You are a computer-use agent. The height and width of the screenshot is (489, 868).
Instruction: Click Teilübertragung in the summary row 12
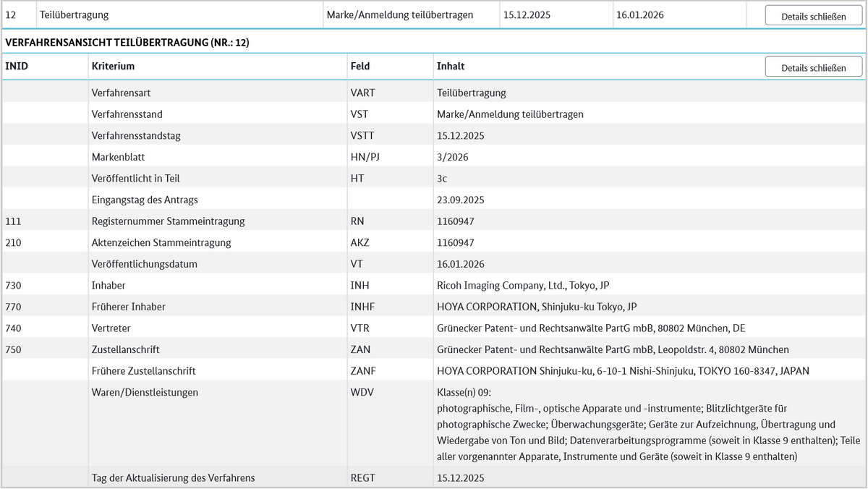pos(75,14)
